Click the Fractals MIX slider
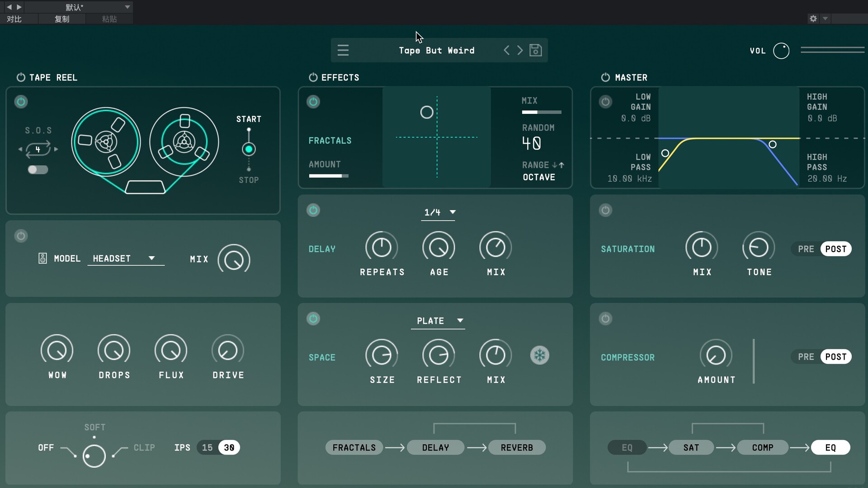The width and height of the screenshot is (868, 488). [541, 112]
